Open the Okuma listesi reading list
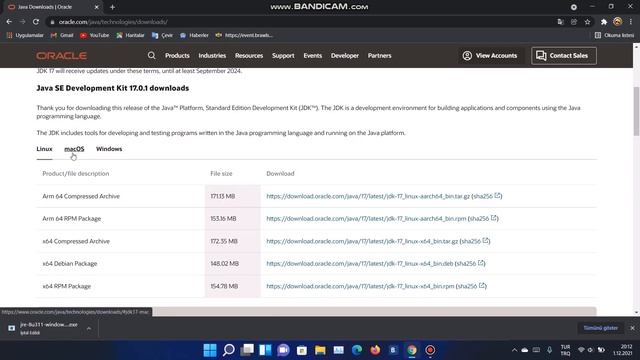The width and height of the screenshot is (640, 360). (614, 36)
